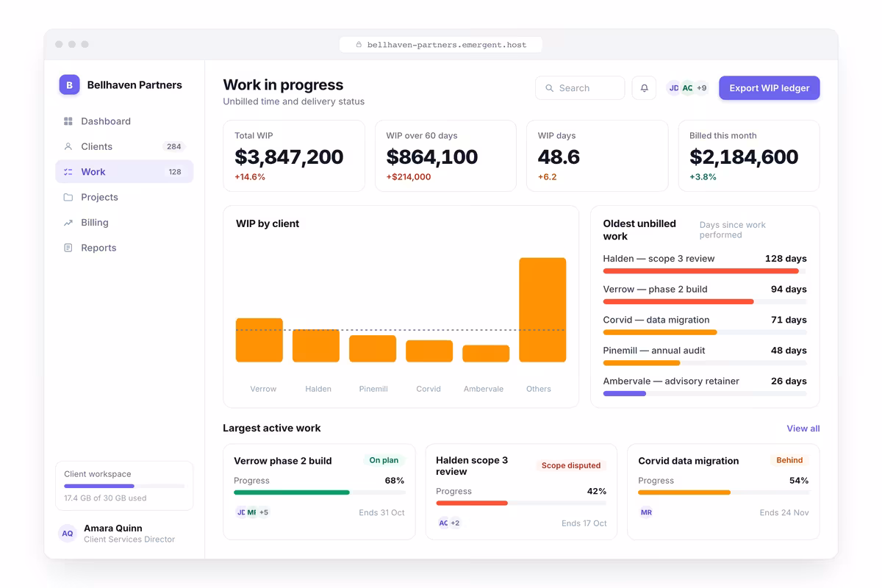Show the +9 more members badge
This screenshot has height=588, width=882.
pyautogui.click(x=702, y=88)
